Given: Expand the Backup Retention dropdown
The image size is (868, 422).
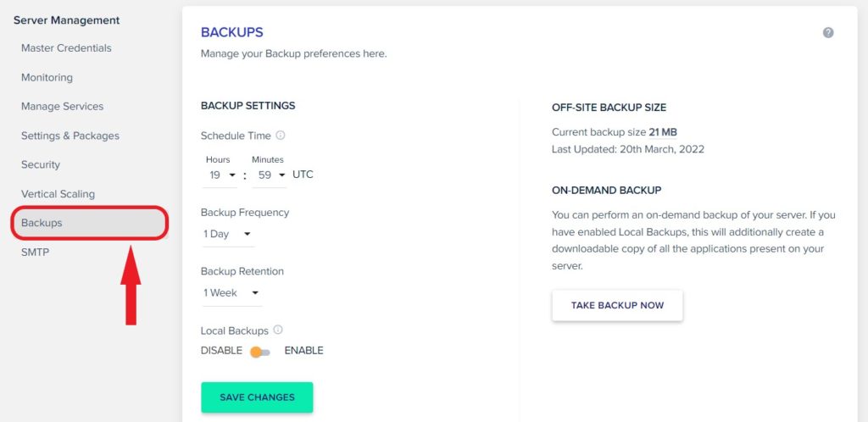Looking at the screenshot, I should [232, 293].
